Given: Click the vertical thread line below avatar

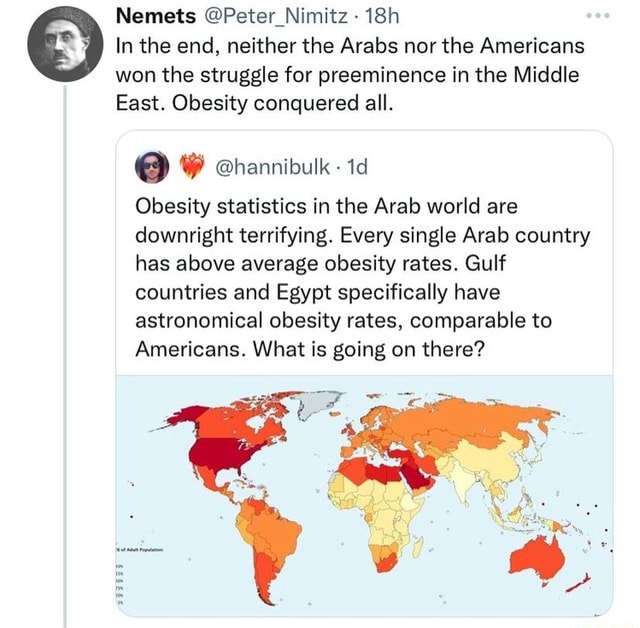Looking at the screenshot, I should tap(65, 357).
